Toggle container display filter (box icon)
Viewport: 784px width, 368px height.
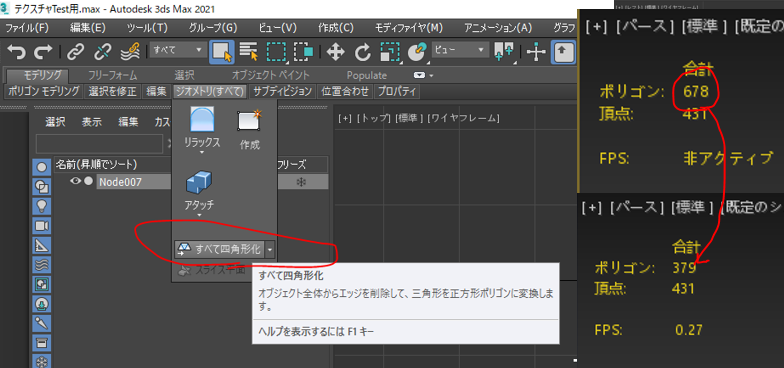click(x=42, y=342)
